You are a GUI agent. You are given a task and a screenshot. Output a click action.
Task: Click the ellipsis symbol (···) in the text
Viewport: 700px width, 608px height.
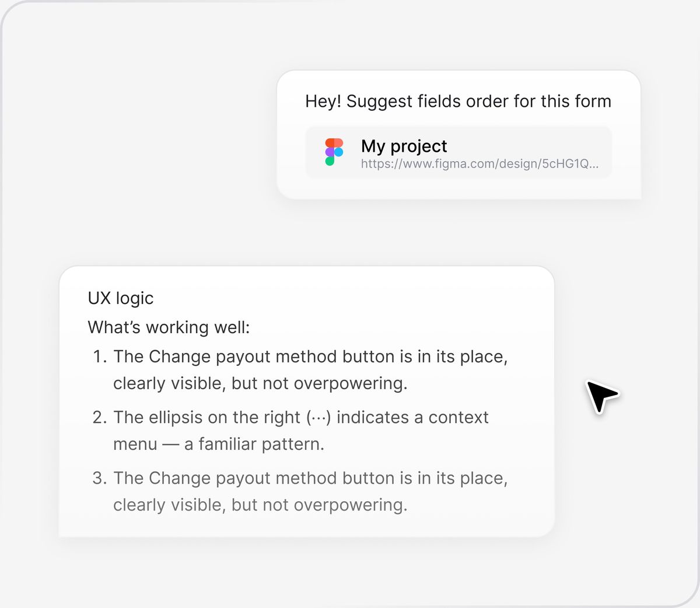coord(318,418)
